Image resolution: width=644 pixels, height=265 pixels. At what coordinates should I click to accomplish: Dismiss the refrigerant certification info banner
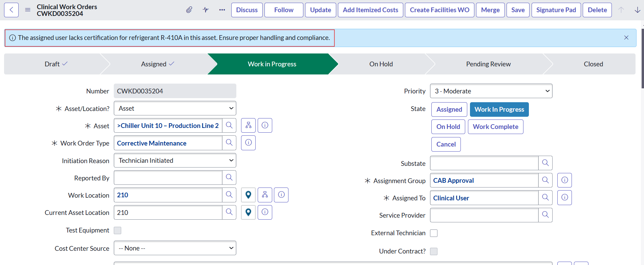pos(626,38)
